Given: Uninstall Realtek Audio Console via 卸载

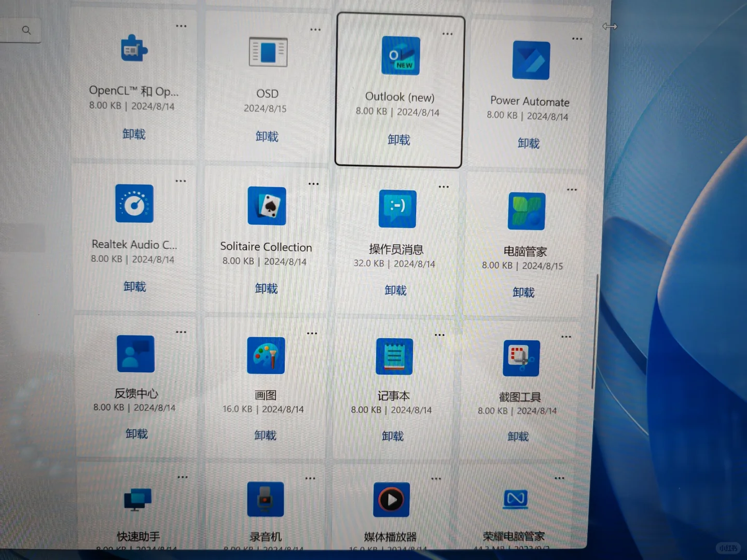Looking at the screenshot, I should point(135,286).
